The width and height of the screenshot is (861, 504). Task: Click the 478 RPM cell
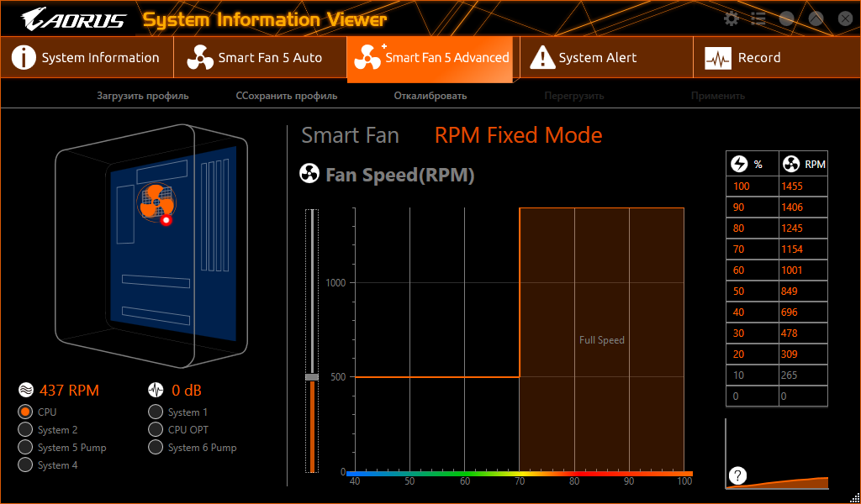(803, 333)
